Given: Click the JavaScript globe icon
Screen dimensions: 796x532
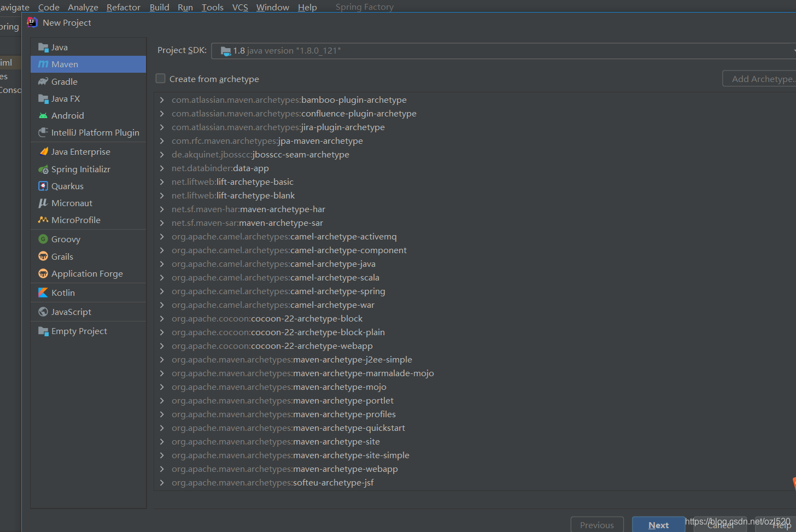Looking at the screenshot, I should pyautogui.click(x=43, y=312).
